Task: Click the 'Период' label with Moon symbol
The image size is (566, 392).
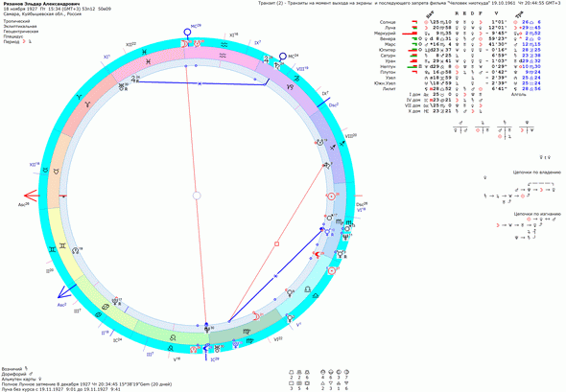Action: click(x=17, y=41)
